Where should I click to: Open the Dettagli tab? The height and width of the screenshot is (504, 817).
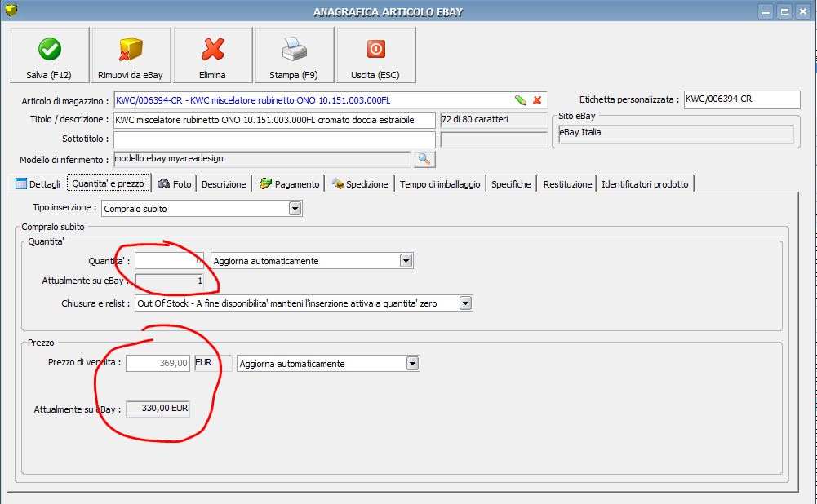pyautogui.click(x=38, y=183)
